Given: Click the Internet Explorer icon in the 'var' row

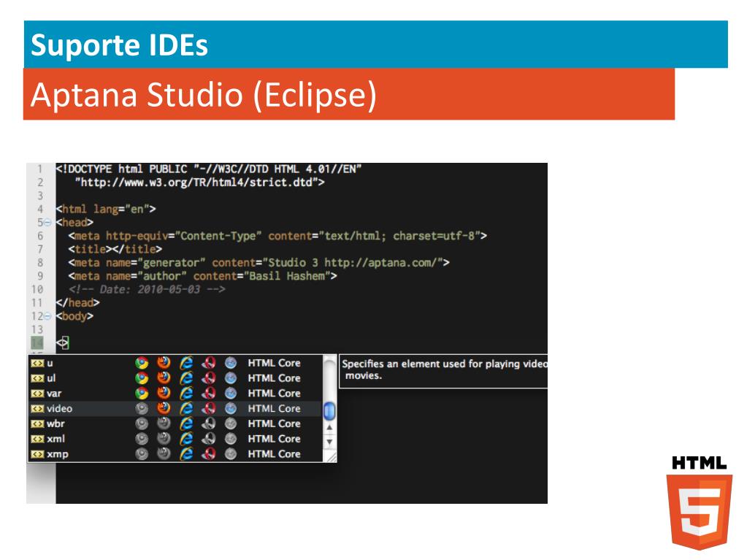Looking at the screenshot, I should coord(185,394).
